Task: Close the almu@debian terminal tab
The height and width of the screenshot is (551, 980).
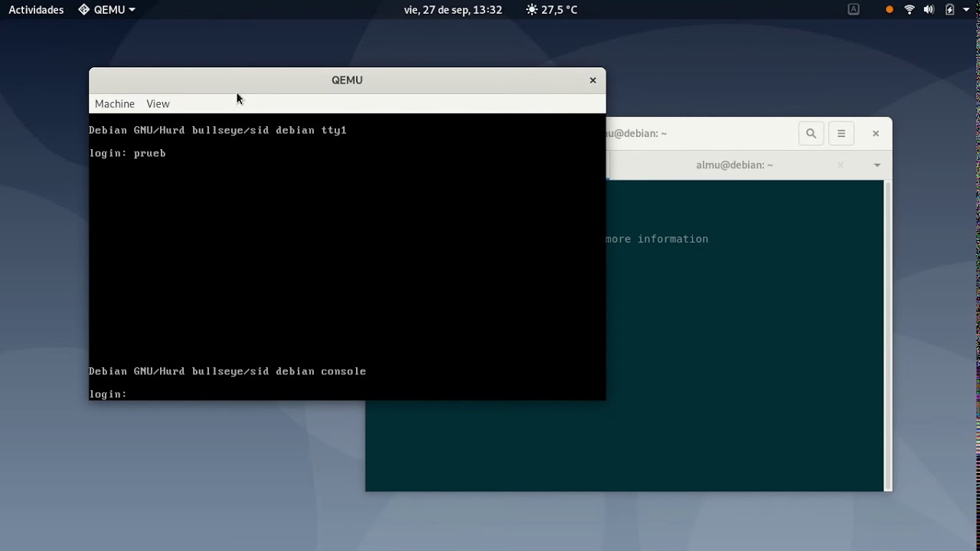Action: [840, 165]
